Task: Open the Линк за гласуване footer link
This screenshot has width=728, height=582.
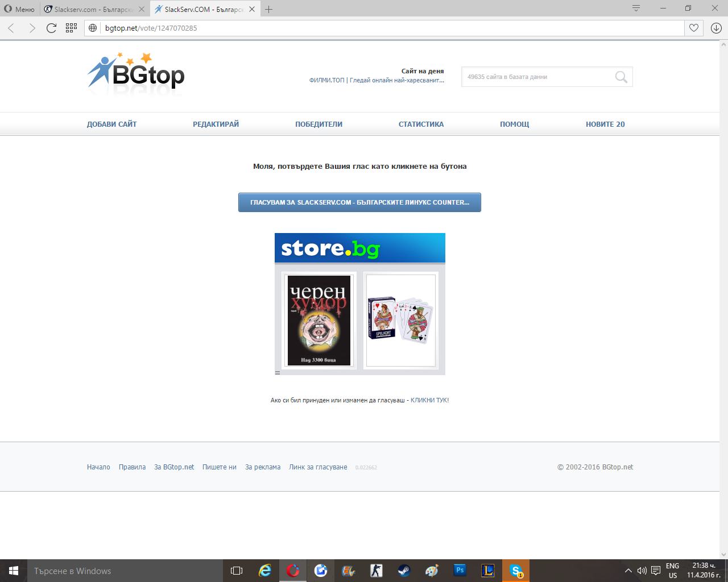Action: (318, 467)
